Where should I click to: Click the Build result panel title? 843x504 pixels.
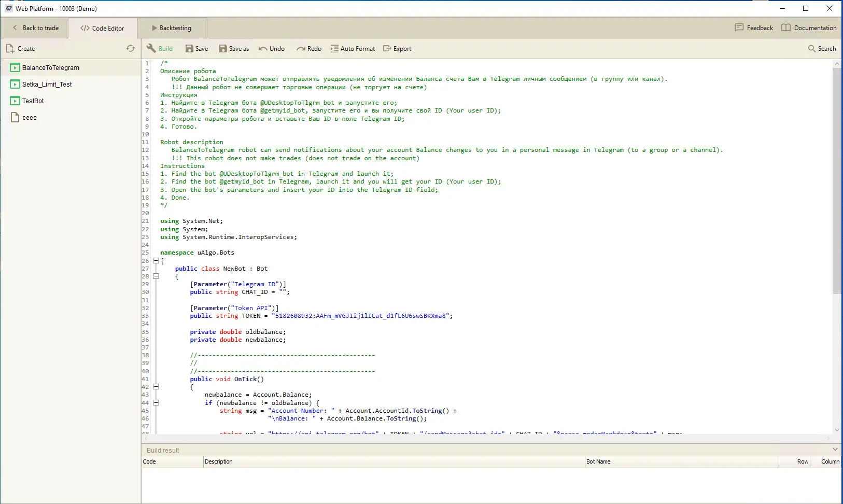click(163, 450)
